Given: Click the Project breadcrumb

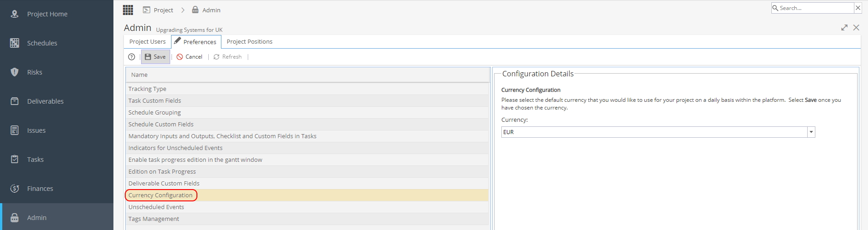Looking at the screenshot, I should click(158, 10).
